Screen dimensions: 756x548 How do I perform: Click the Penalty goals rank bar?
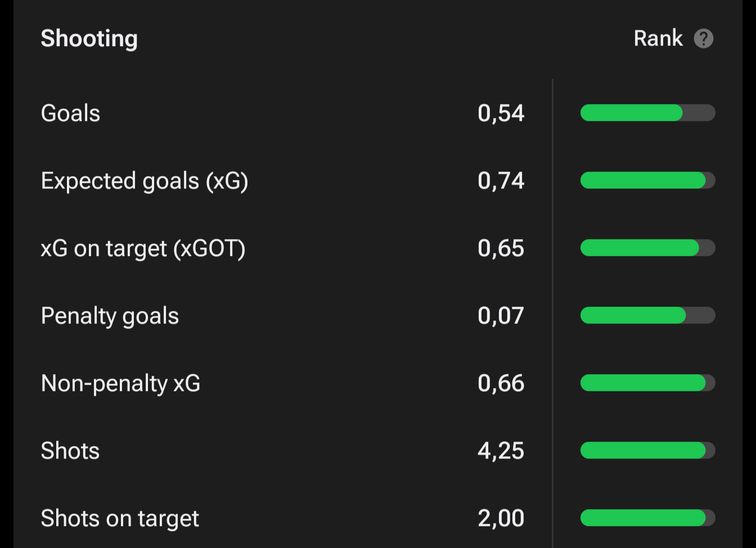[647, 316]
